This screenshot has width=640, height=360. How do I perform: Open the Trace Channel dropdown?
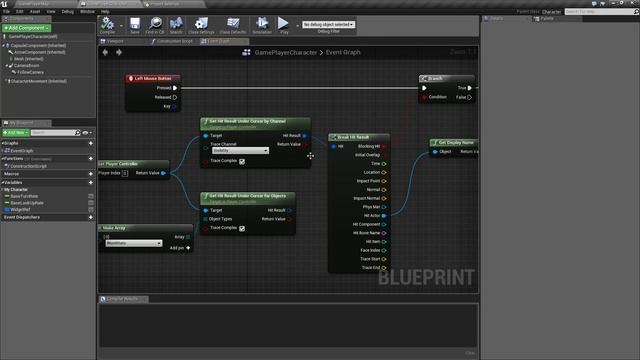pos(240,151)
